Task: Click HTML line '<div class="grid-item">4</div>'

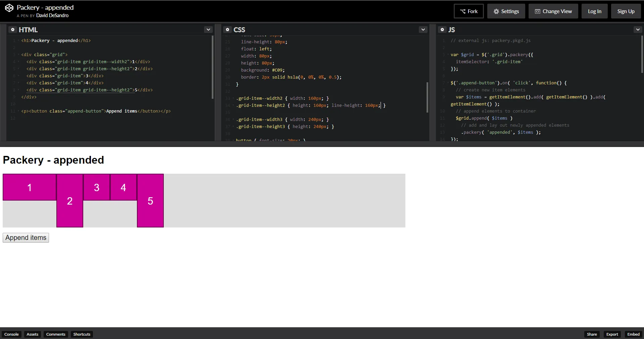Action: (65, 83)
